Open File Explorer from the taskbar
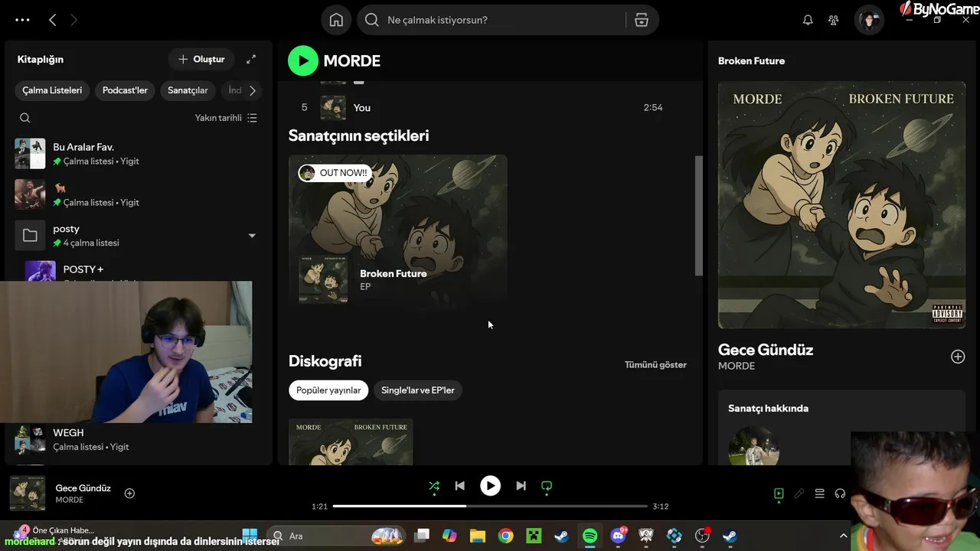Image resolution: width=980 pixels, height=551 pixels. click(478, 536)
